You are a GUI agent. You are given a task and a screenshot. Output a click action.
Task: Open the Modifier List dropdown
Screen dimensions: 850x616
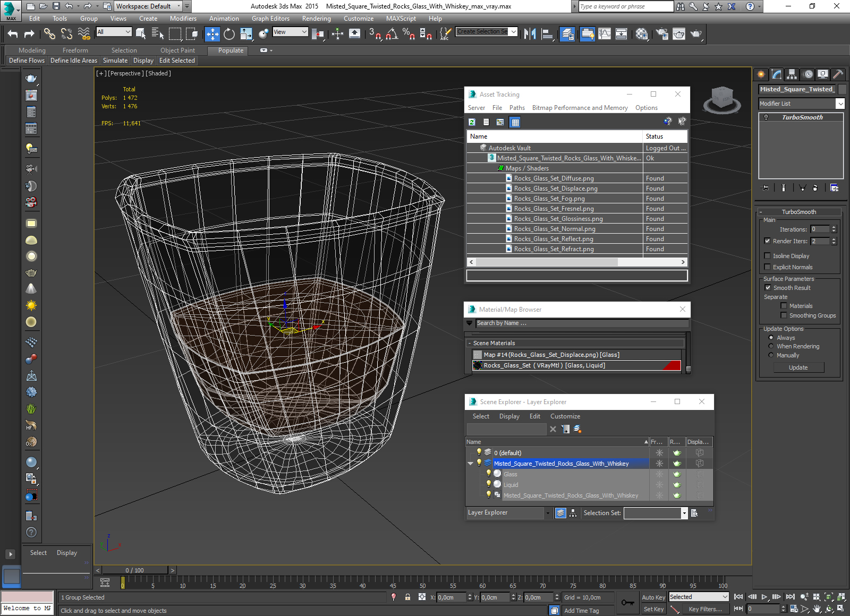click(x=840, y=104)
